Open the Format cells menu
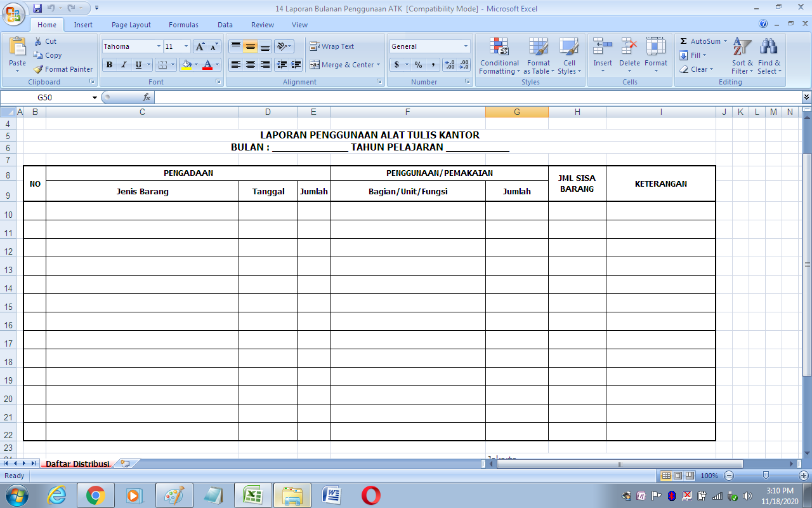812x508 pixels. tap(656, 56)
